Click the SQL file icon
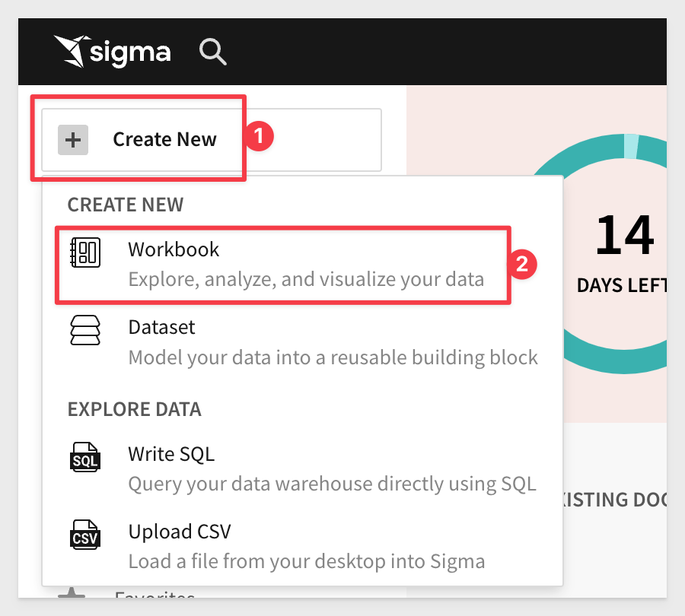The width and height of the screenshot is (685, 616). [x=85, y=458]
